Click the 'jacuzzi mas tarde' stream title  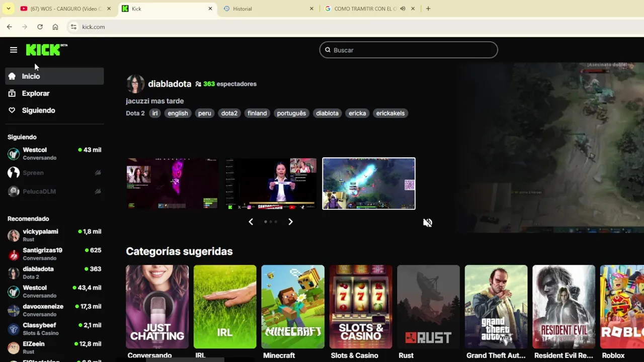click(155, 101)
